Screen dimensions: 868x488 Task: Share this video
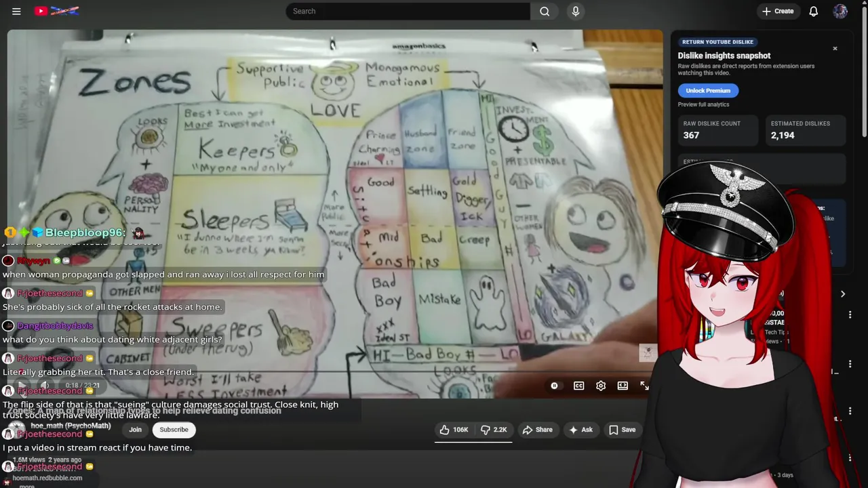pyautogui.click(x=537, y=430)
